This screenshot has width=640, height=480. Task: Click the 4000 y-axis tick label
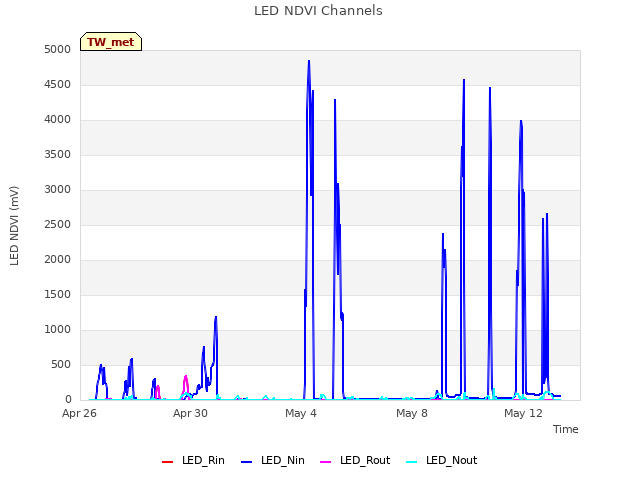tap(58, 120)
